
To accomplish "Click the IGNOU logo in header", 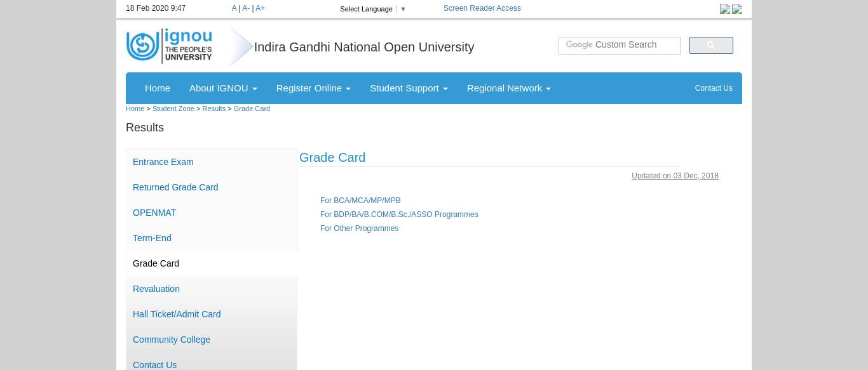I will 169,46.
